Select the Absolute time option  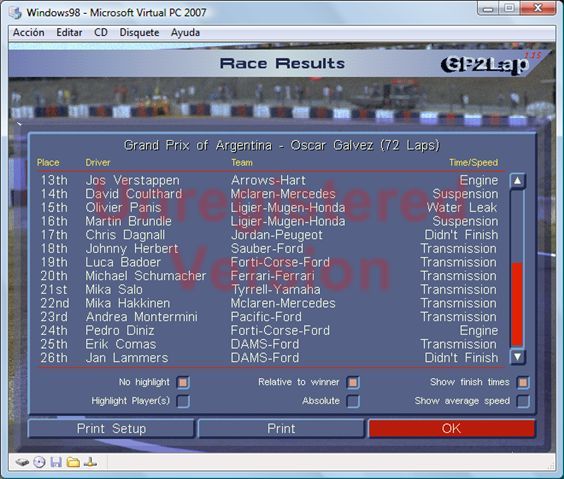[353, 401]
